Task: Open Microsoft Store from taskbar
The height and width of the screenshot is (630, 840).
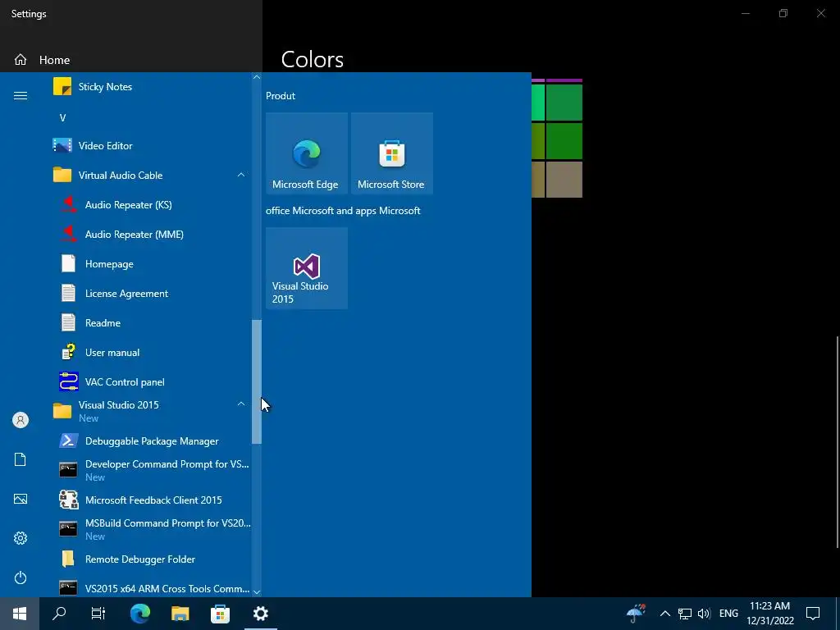Action: coord(220,614)
